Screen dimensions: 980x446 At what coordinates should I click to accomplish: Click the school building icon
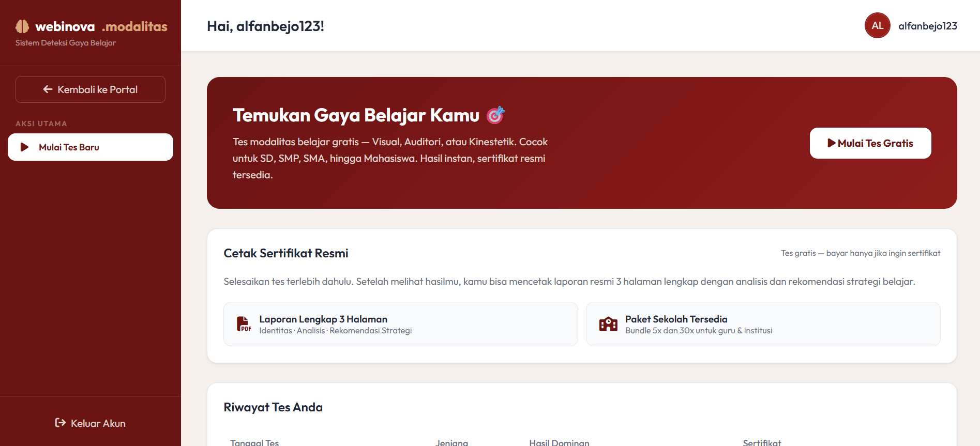coord(608,324)
